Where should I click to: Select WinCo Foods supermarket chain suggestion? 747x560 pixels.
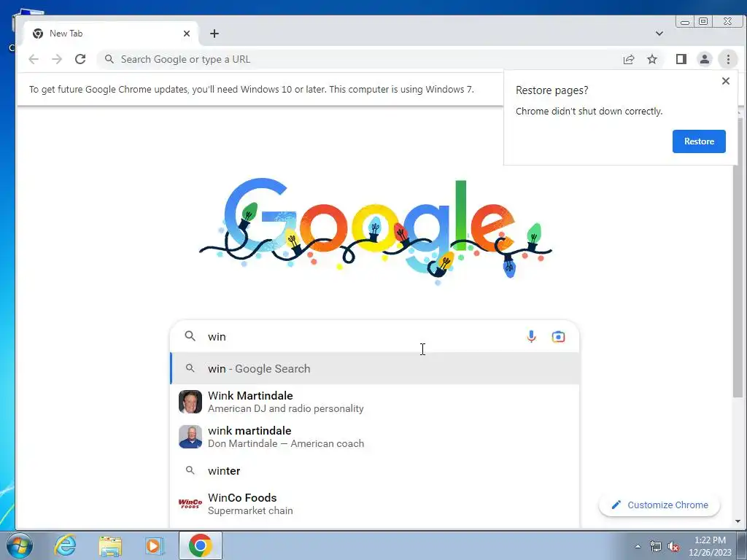375,504
